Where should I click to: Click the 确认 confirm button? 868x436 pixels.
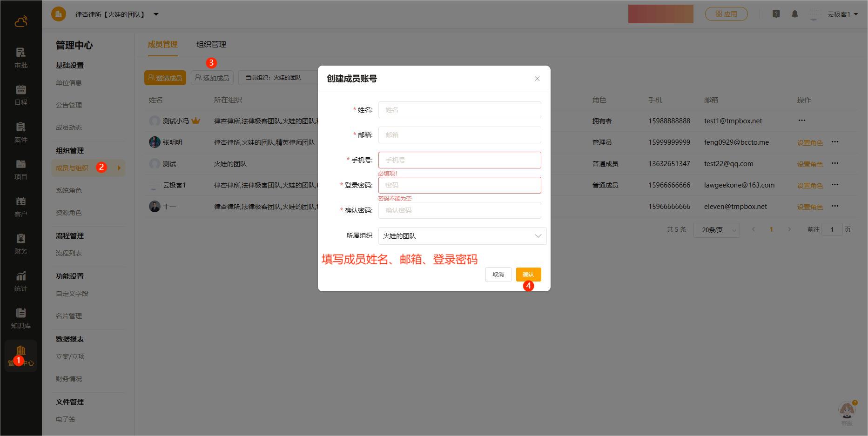point(528,275)
